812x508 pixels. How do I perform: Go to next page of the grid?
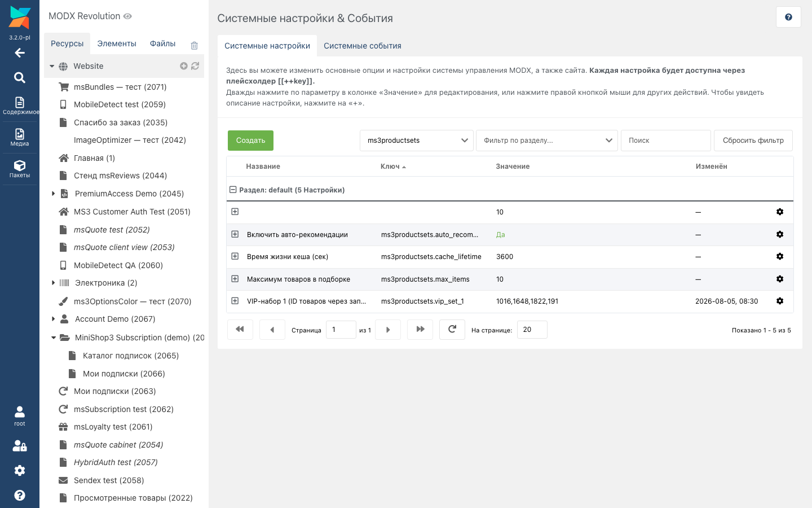(x=388, y=330)
